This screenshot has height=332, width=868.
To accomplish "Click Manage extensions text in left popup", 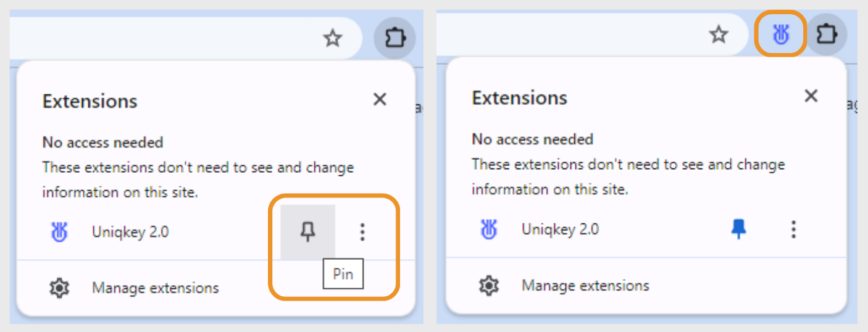I will pyautogui.click(x=156, y=288).
